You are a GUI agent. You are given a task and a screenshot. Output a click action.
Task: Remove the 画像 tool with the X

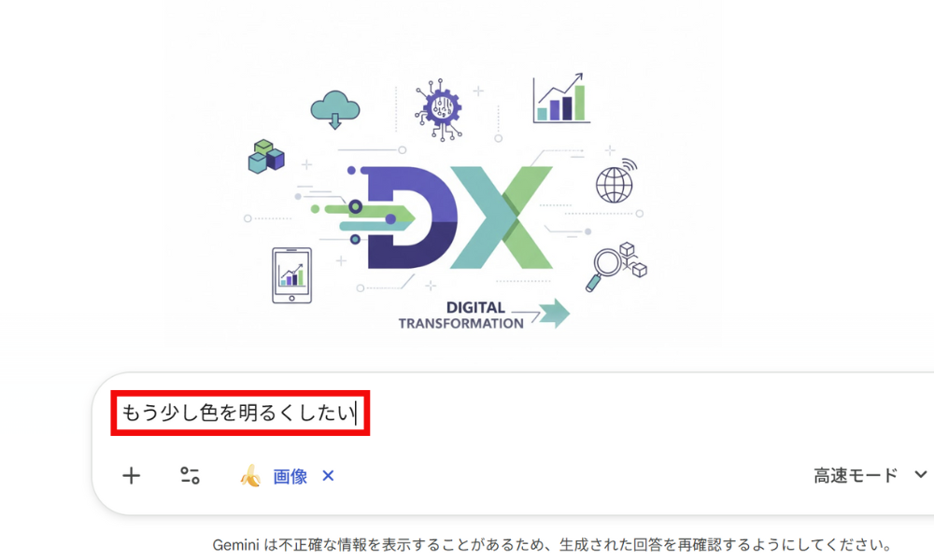coord(328,476)
